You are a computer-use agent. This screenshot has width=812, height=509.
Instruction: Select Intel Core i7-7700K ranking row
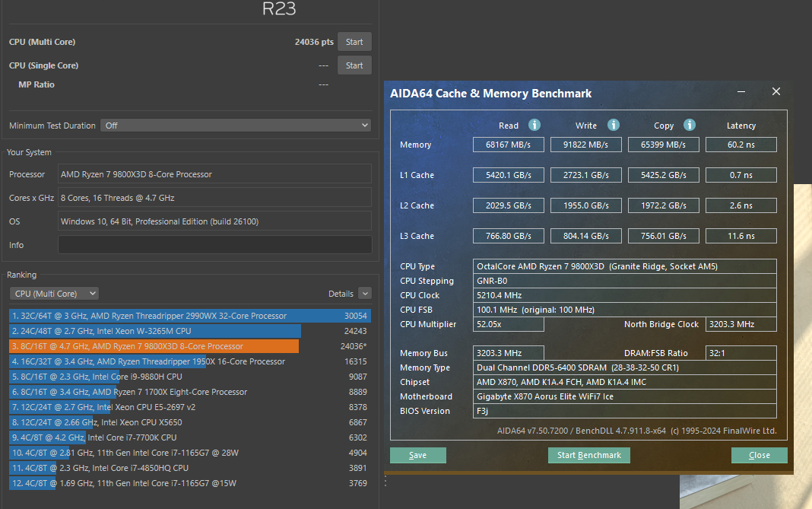tap(189, 437)
